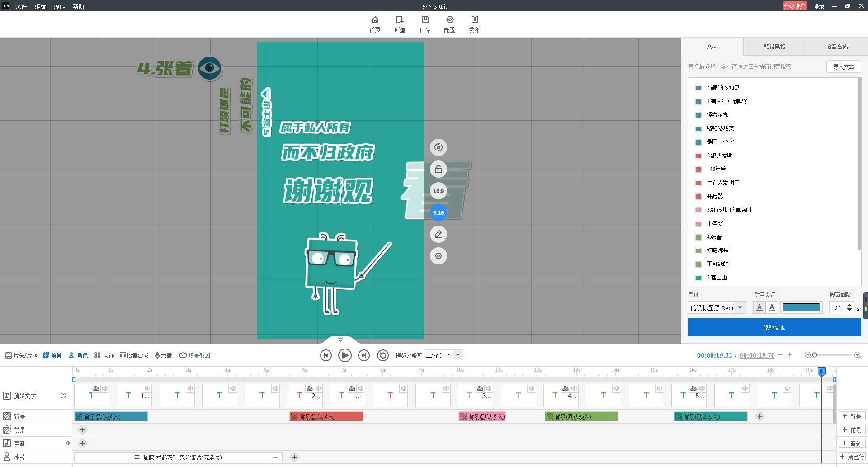Switch to the 预设风格 tab
Image resolution: width=868 pixels, height=467 pixels.
click(x=774, y=47)
